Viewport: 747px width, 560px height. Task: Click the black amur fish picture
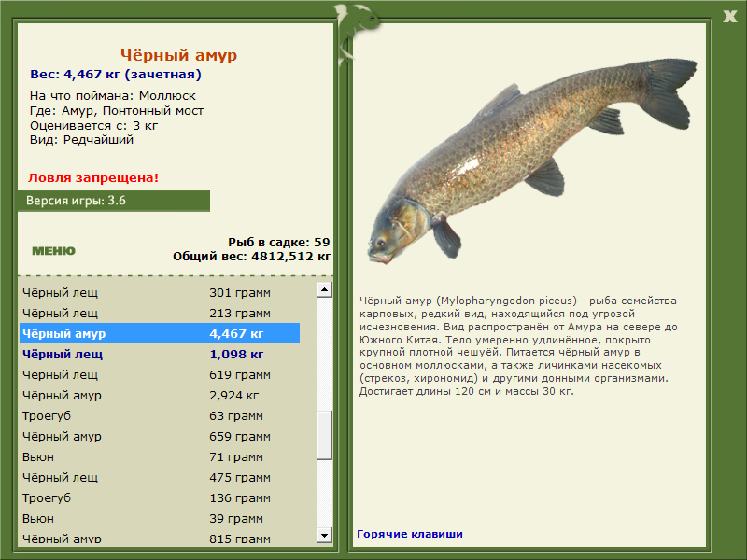[x=531, y=160]
